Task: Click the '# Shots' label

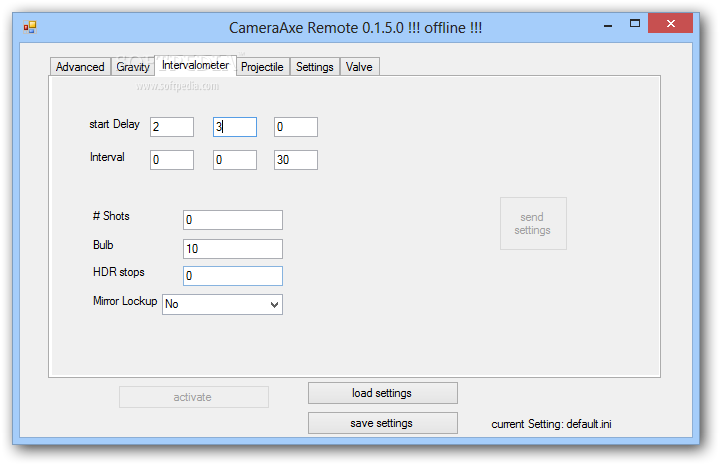Action: tap(111, 216)
